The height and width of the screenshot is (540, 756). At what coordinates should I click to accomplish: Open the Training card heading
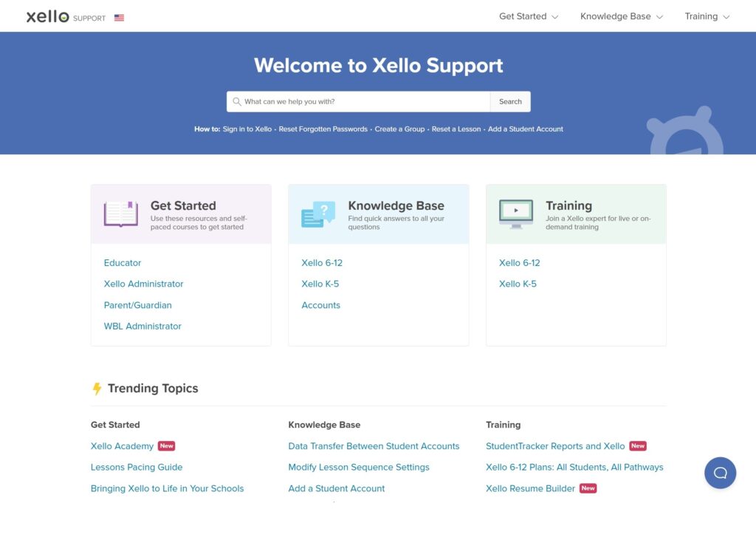pyautogui.click(x=569, y=205)
